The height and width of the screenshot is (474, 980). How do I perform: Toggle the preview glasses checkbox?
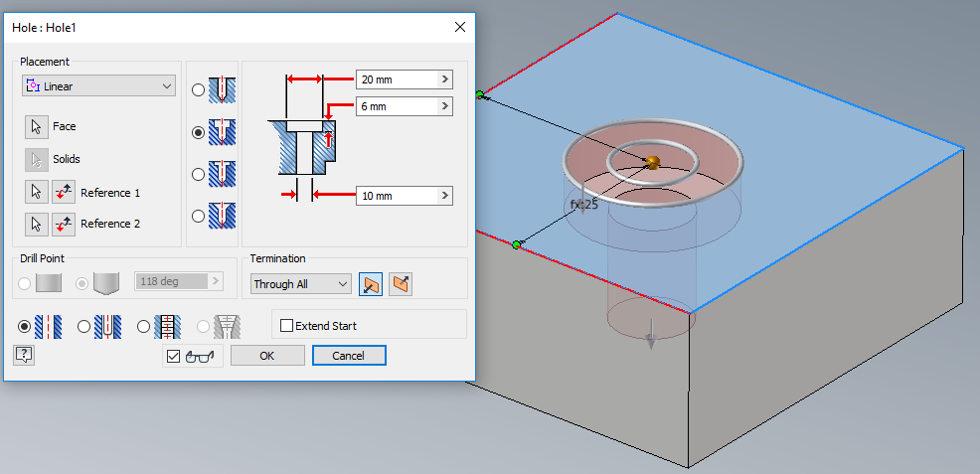pos(173,357)
